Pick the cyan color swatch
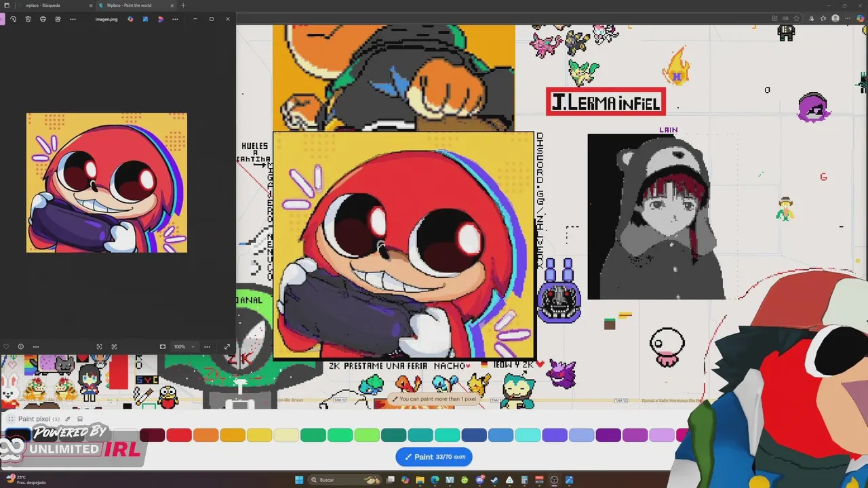The height and width of the screenshot is (488, 868). coord(528,435)
